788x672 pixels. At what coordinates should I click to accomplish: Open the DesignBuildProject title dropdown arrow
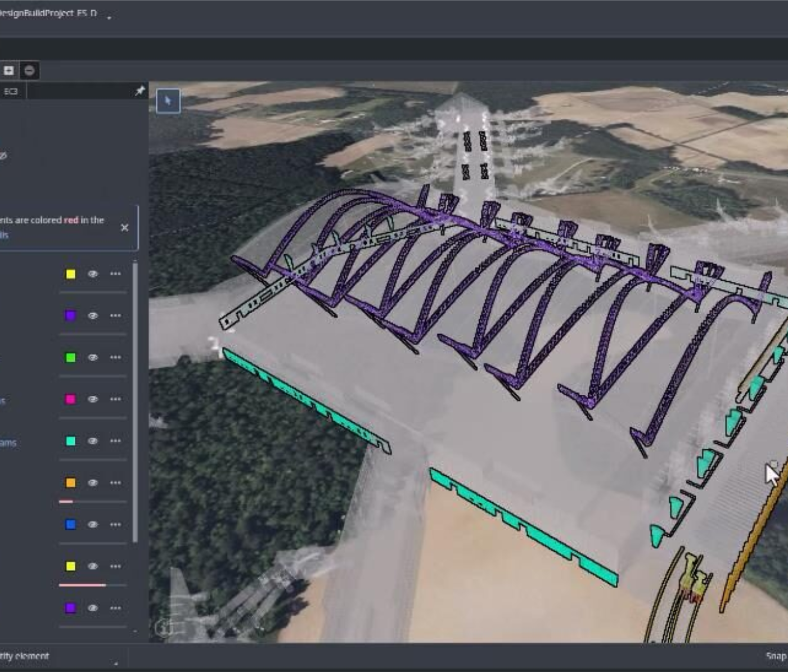tap(109, 17)
